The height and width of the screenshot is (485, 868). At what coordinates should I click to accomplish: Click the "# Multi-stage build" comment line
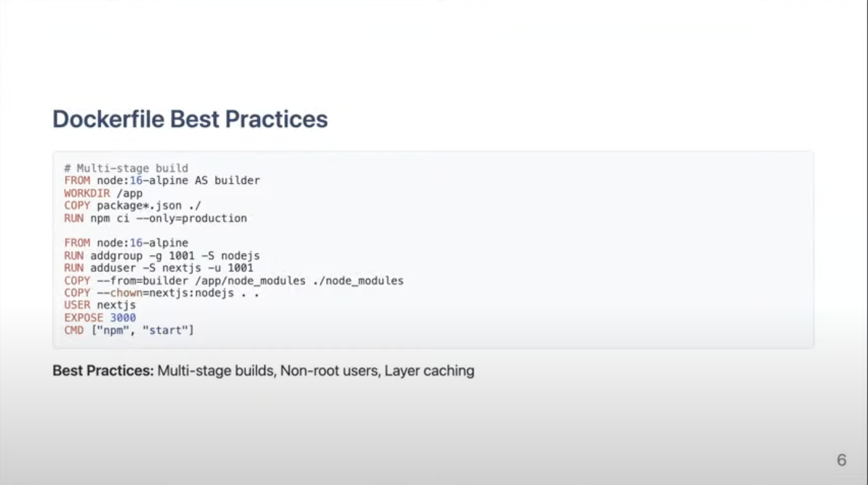tap(126, 168)
